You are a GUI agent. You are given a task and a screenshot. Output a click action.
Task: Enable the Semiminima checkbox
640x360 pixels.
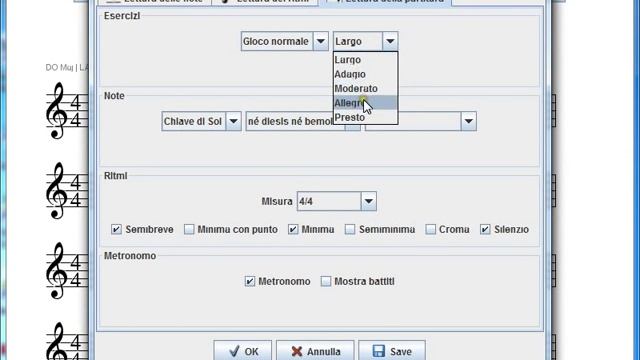350,229
